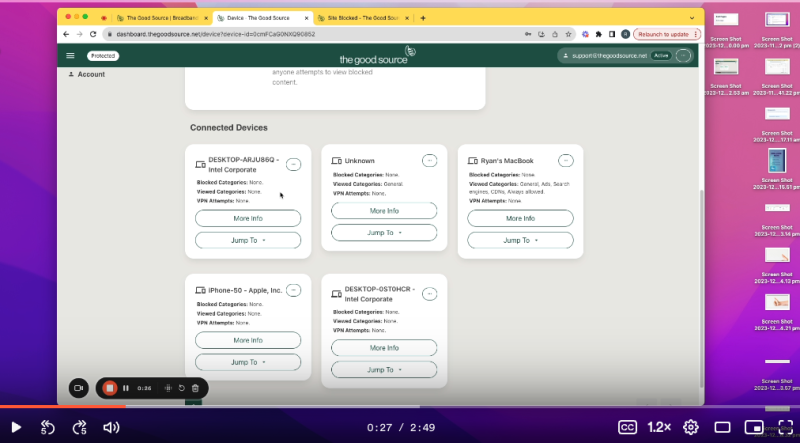Open the hamburger menu in dashboard header

coord(70,56)
